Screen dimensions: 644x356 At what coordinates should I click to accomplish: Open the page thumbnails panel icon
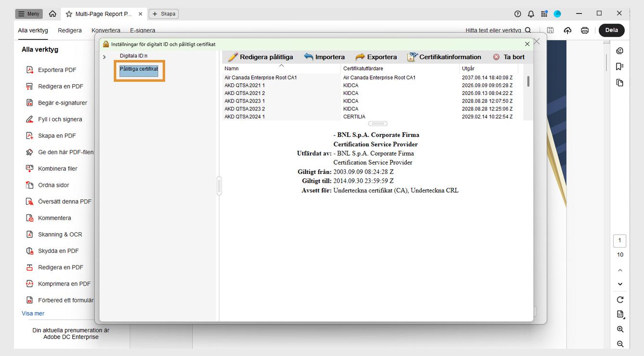tap(620, 83)
